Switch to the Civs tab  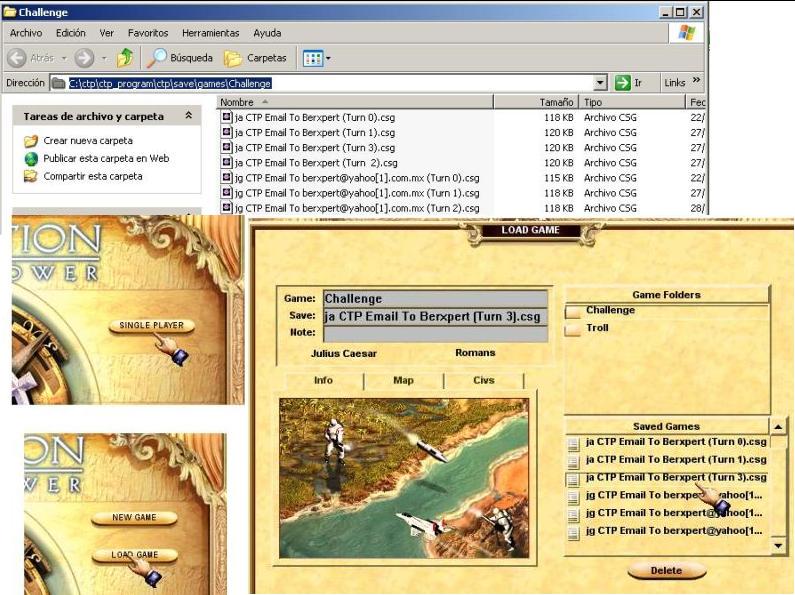click(x=484, y=380)
